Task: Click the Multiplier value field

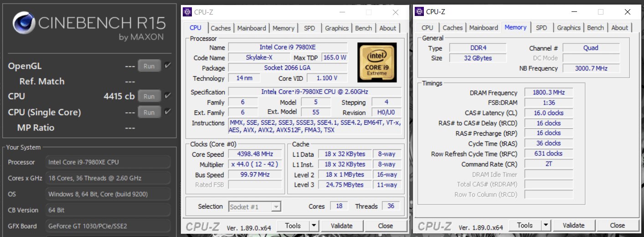Action: [254, 164]
